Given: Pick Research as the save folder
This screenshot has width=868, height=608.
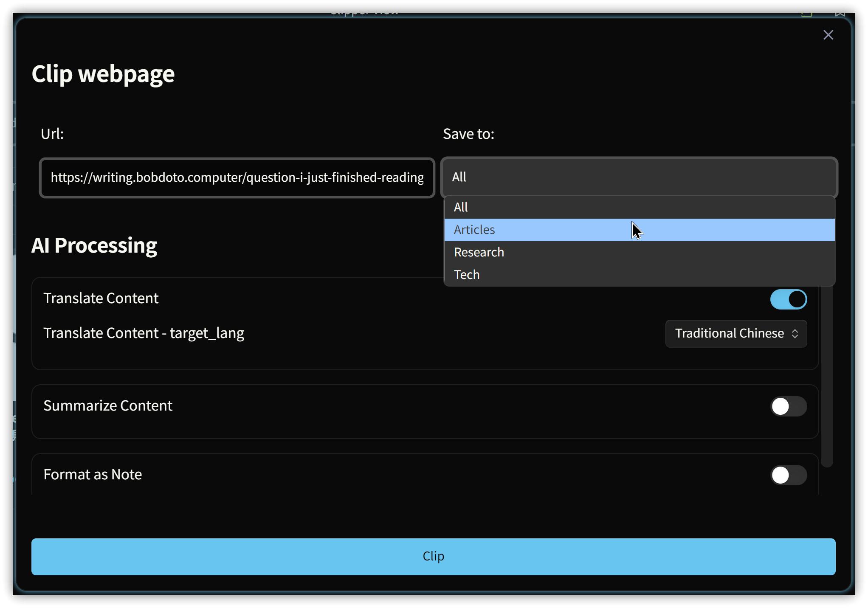Looking at the screenshot, I should coord(479,252).
